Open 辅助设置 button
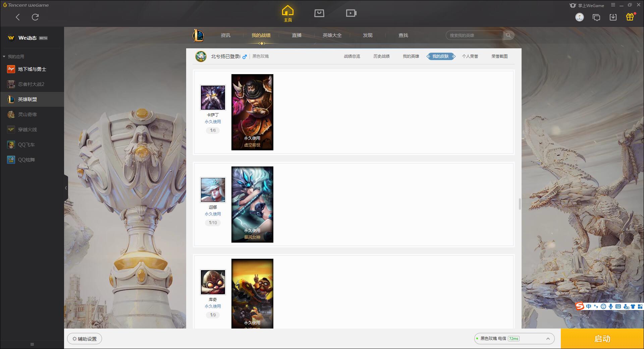The image size is (644, 349). coord(85,339)
